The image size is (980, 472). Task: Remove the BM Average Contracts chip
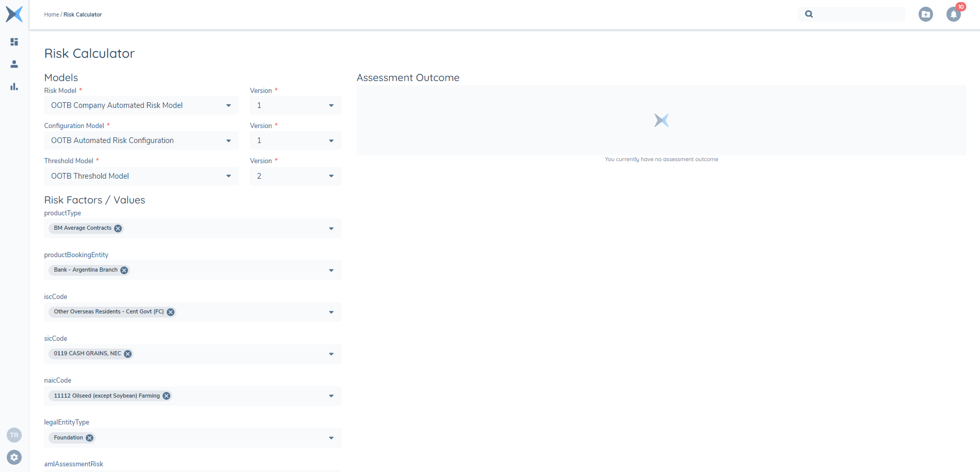pyautogui.click(x=118, y=228)
